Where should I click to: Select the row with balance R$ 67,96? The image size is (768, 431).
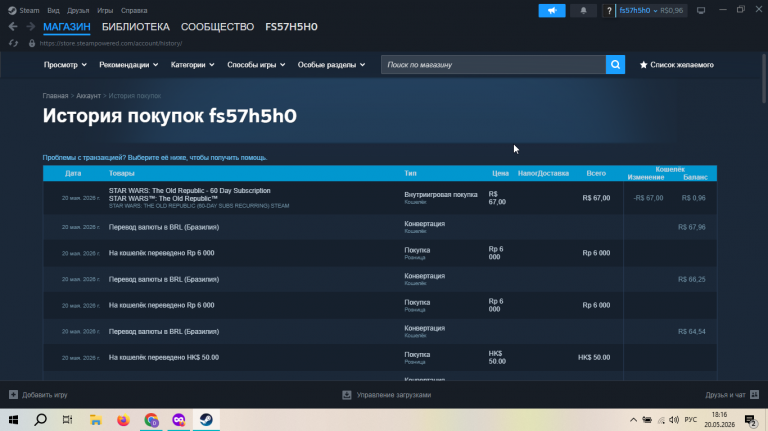(x=380, y=227)
